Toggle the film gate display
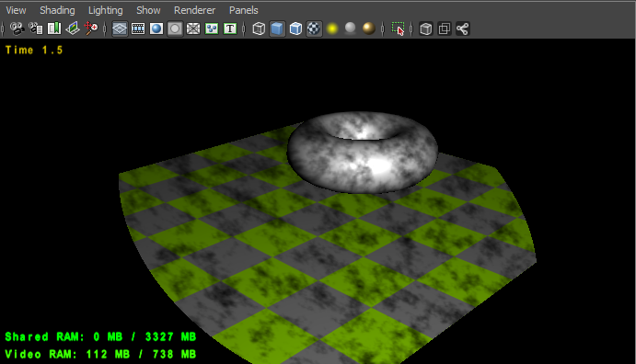Screen dimensions: 636x364 pyautogui.click(x=138, y=28)
